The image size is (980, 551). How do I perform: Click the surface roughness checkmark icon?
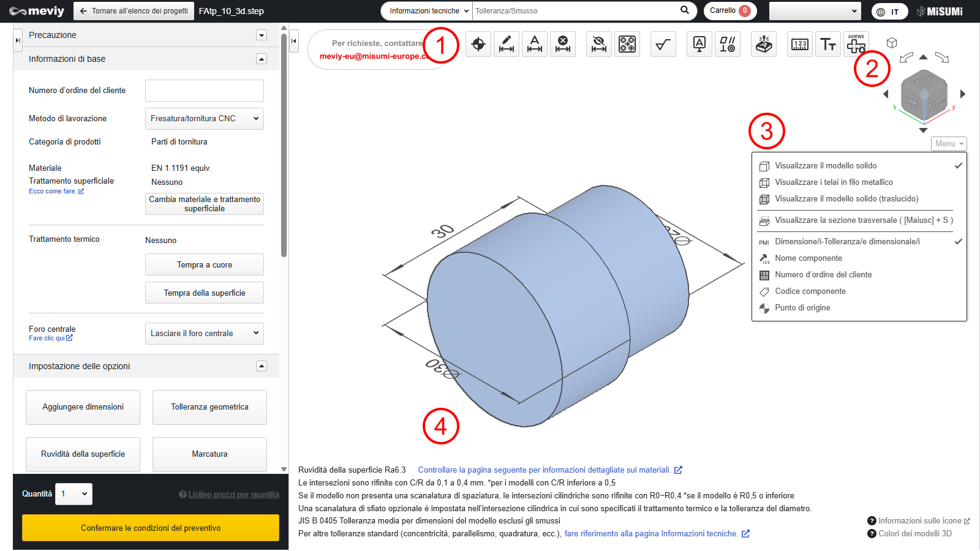click(663, 44)
